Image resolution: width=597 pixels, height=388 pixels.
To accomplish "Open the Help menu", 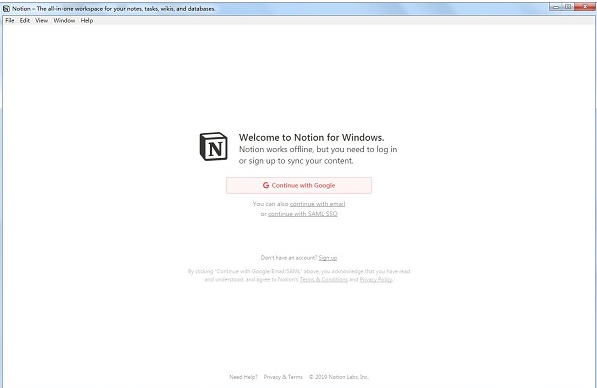I will 87,21.
